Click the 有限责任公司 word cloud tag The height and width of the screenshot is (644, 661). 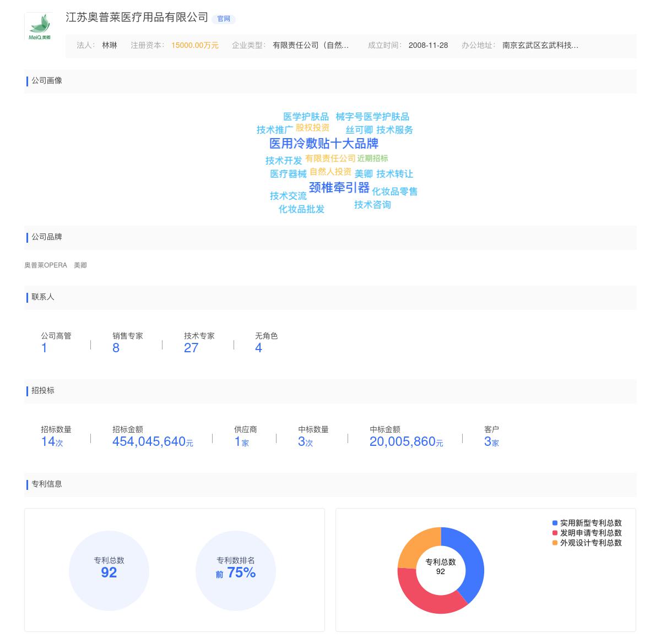pyautogui.click(x=330, y=159)
